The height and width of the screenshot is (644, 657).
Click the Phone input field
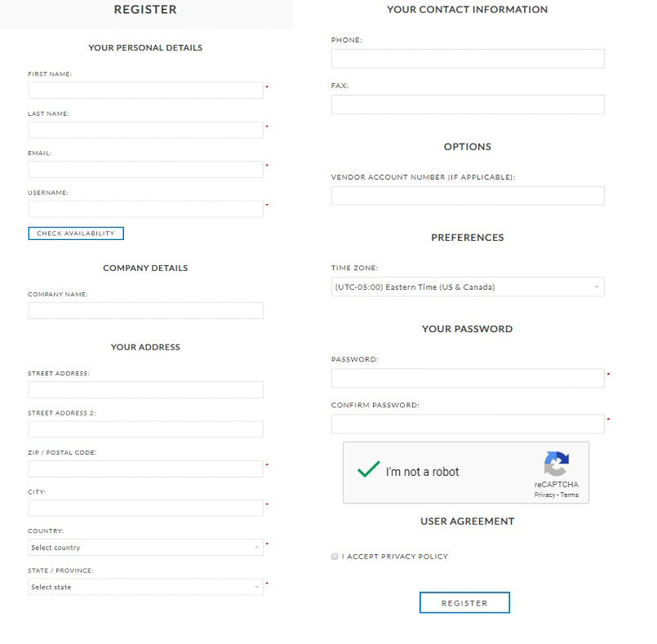[x=468, y=59]
